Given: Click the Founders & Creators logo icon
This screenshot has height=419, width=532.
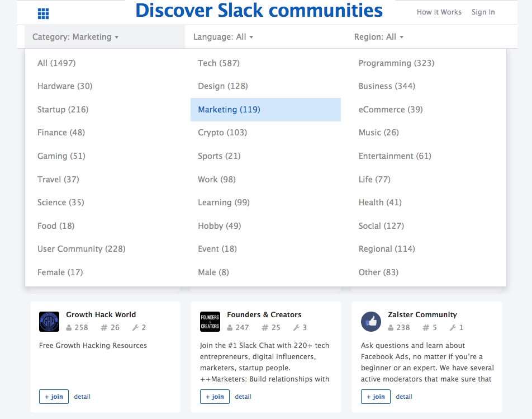Looking at the screenshot, I should [x=210, y=322].
